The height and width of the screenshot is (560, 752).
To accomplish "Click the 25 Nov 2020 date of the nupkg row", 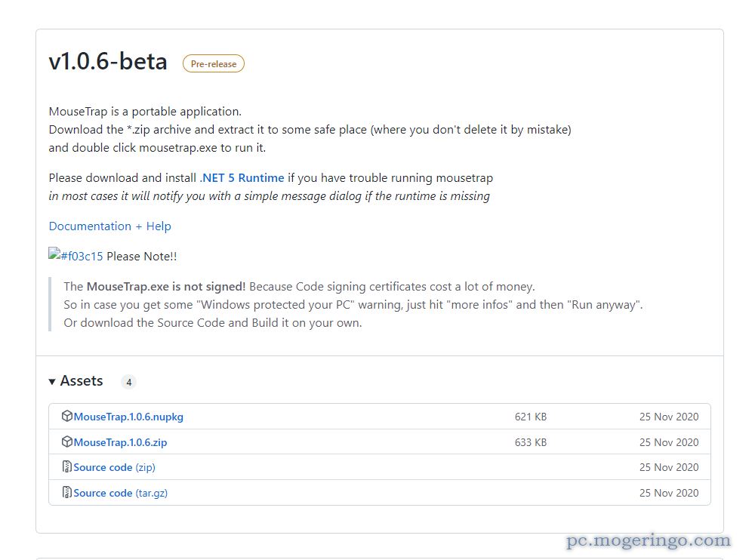I will coord(669,417).
